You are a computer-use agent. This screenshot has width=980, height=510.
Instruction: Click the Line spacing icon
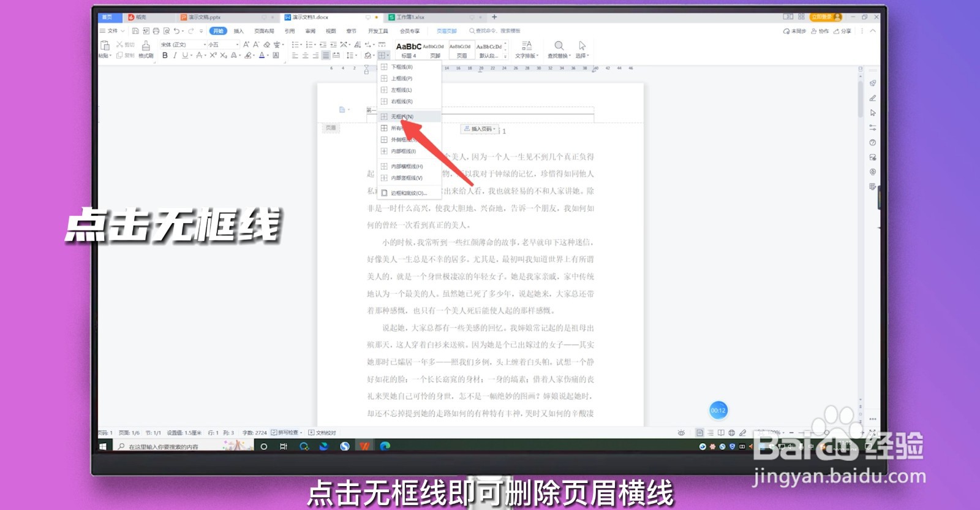pos(349,55)
